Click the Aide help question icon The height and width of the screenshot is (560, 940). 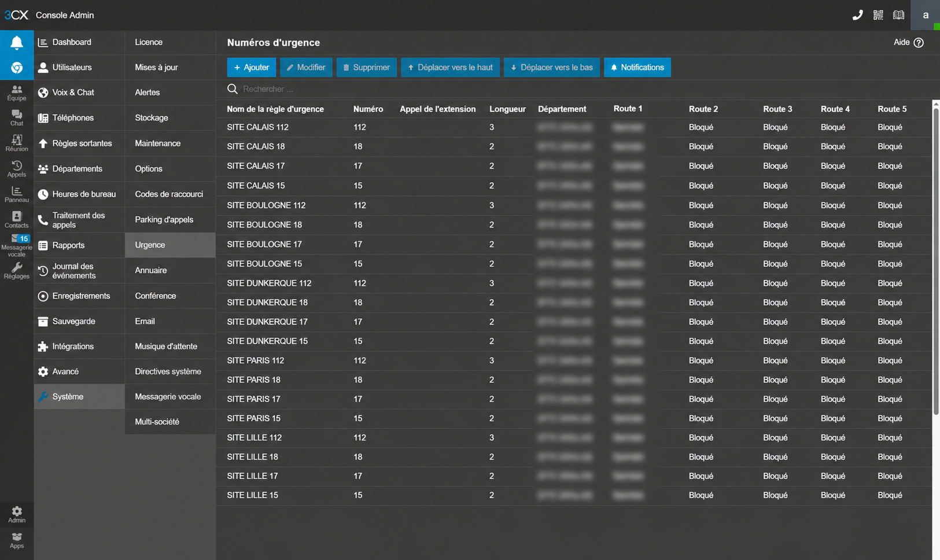[x=919, y=42]
